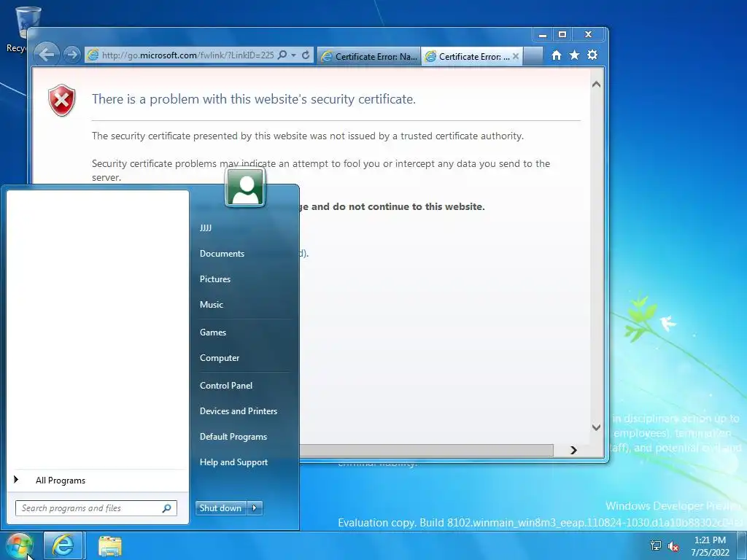Click the bold text 'do not continue to this website.'
This screenshot has width=747, height=560.
(409, 206)
